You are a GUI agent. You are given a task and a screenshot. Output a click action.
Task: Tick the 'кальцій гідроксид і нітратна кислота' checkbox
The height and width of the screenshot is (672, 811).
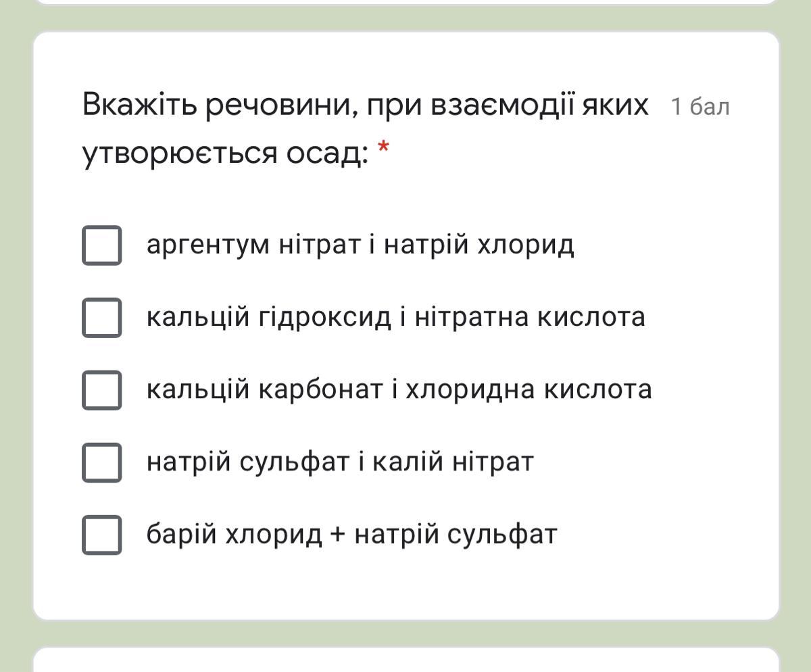tap(102, 317)
